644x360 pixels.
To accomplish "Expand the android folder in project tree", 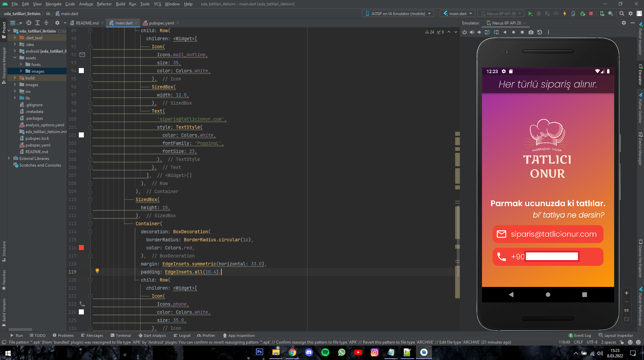I will tap(15, 51).
